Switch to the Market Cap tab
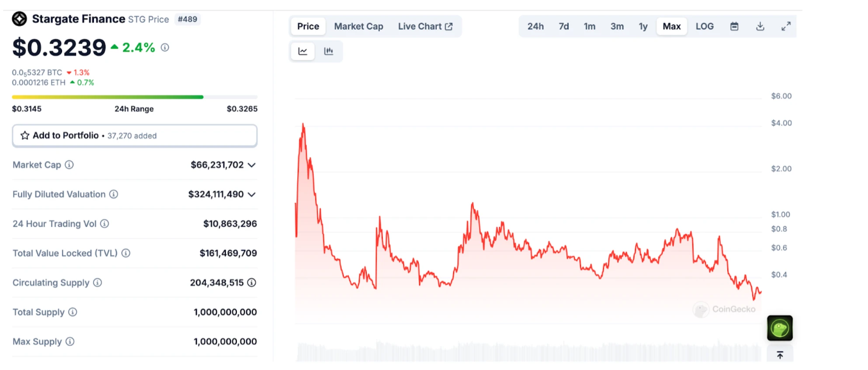Screen dimensions: 868x370 coord(358,26)
